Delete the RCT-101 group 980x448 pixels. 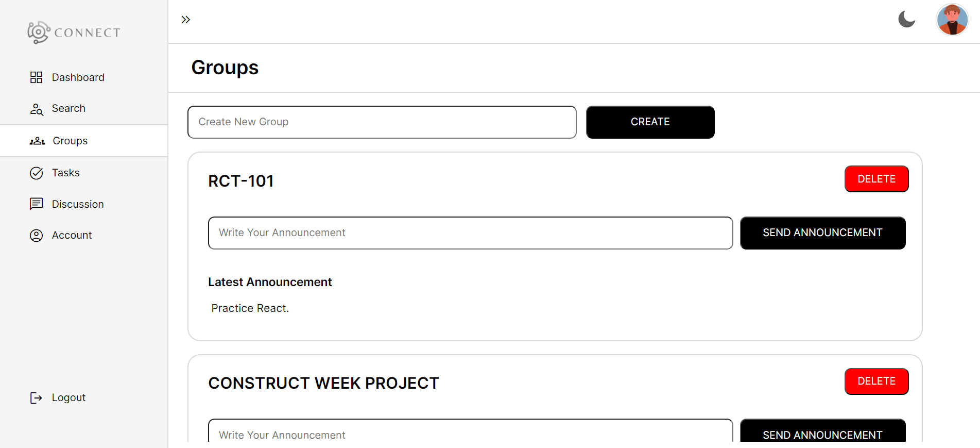click(876, 179)
